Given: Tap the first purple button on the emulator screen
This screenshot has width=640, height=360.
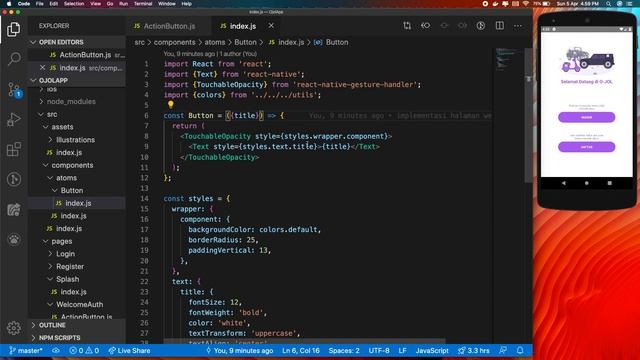Looking at the screenshot, I should pyautogui.click(x=587, y=118).
